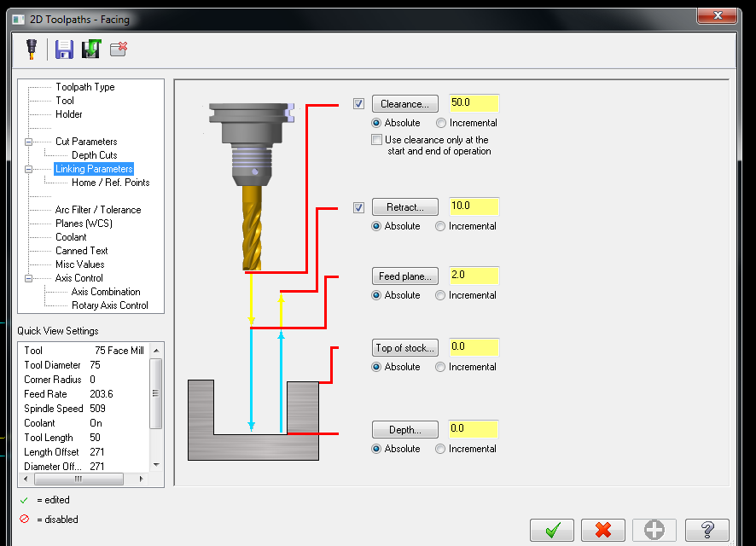The height and width of the screenshot is (546, 756).
Task: Close the 2D Toolpaths dialog
Action: pyautogui.click(x=718, y=15)
